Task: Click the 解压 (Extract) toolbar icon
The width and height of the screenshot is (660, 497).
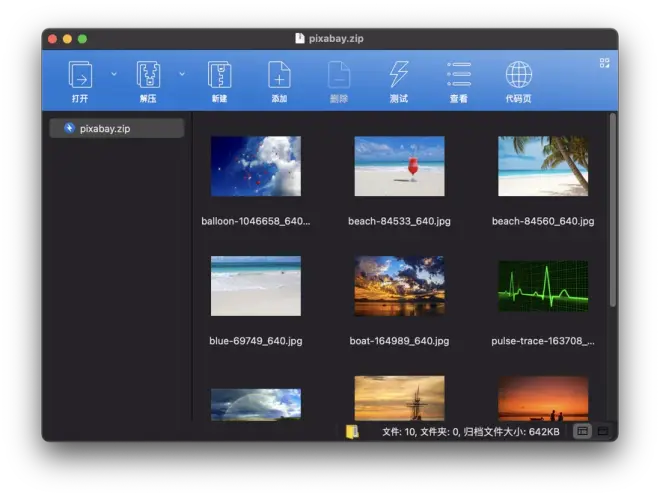Action: click(149, 75)
